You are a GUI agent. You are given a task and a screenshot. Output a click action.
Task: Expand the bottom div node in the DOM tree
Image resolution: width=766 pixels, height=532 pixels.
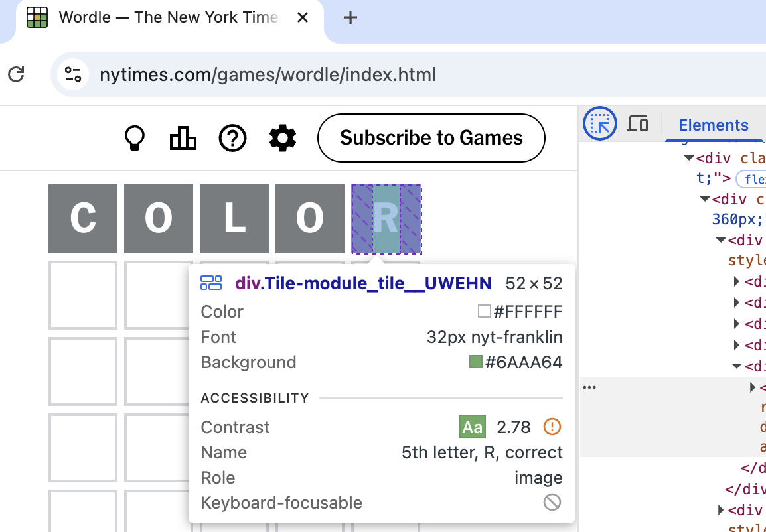(x=721, y=509)
